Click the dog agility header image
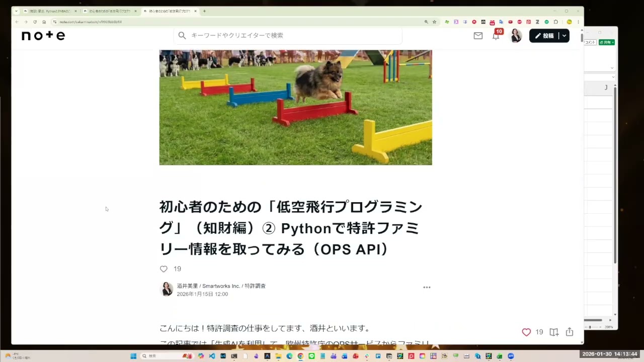 click(x=295, y=107)
